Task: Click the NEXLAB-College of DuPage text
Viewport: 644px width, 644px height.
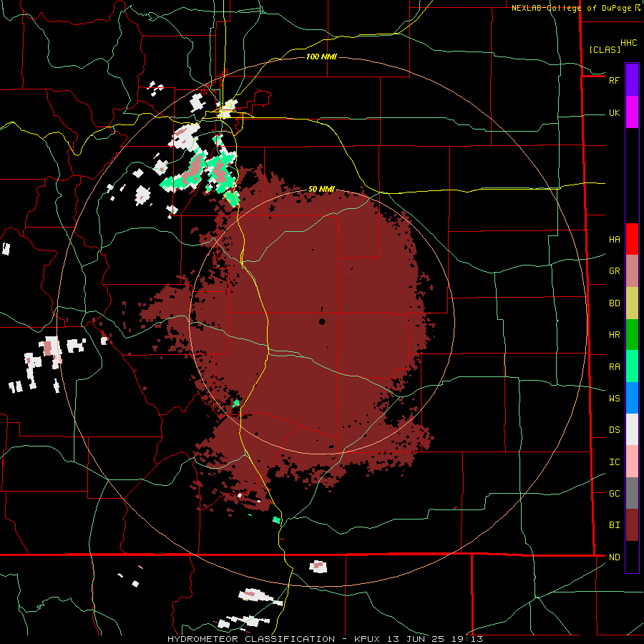Action: click(571, 8)
